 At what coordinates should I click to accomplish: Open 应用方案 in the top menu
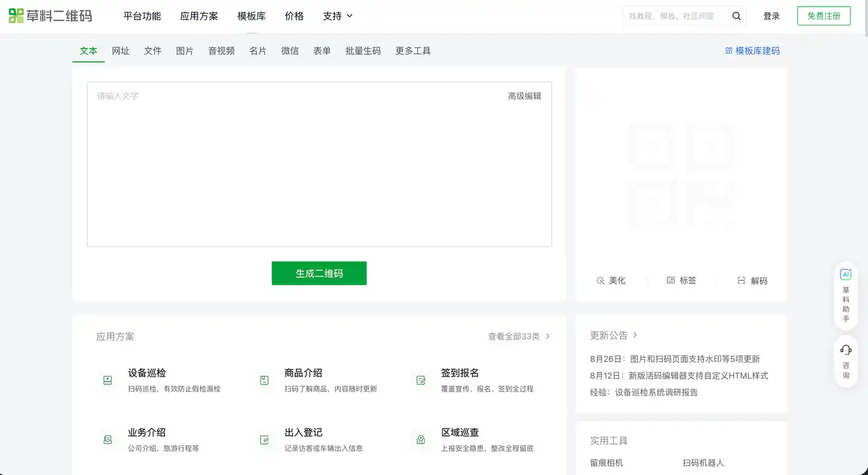199,16
